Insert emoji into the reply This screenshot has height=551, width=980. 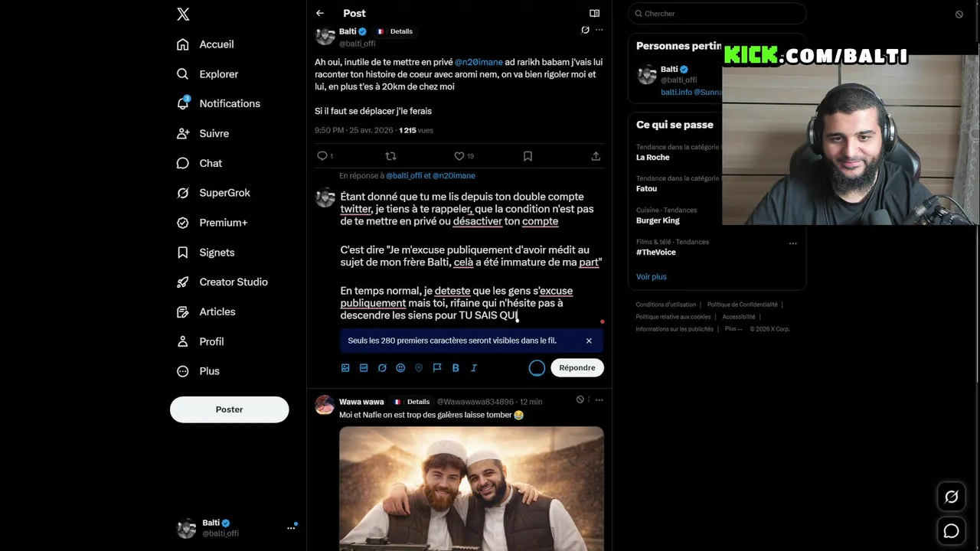(400, 368)
